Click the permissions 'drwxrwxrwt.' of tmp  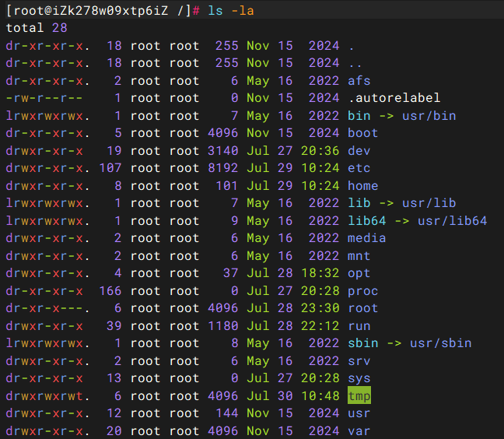(x=47, y=395)
